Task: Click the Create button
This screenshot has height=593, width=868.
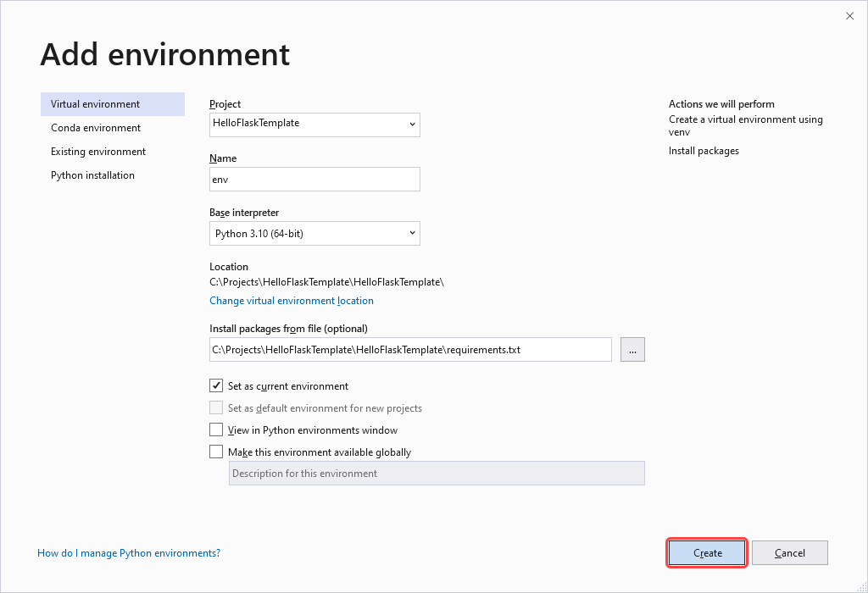Action: point(706,552)
